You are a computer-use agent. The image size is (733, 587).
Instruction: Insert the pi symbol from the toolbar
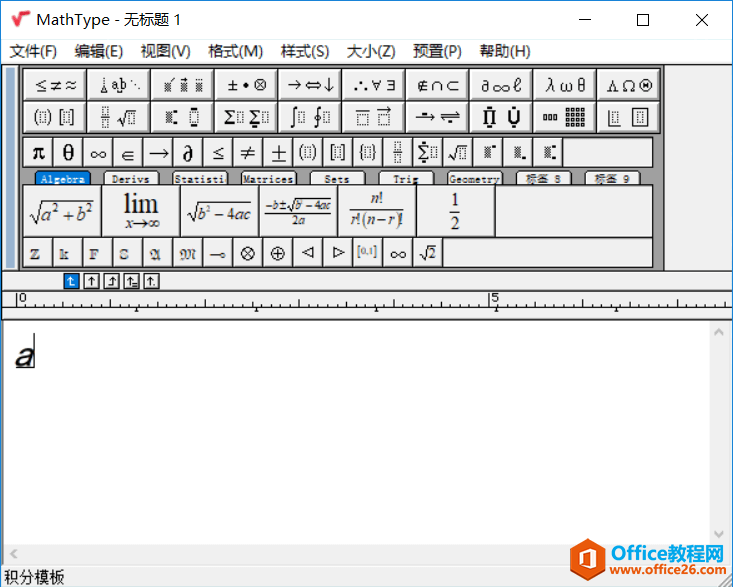point(38,153)
